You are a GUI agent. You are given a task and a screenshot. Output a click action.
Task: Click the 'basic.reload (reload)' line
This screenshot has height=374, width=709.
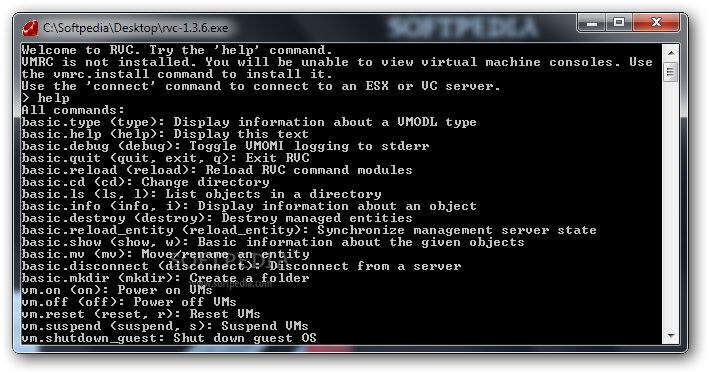pos(217,170)
